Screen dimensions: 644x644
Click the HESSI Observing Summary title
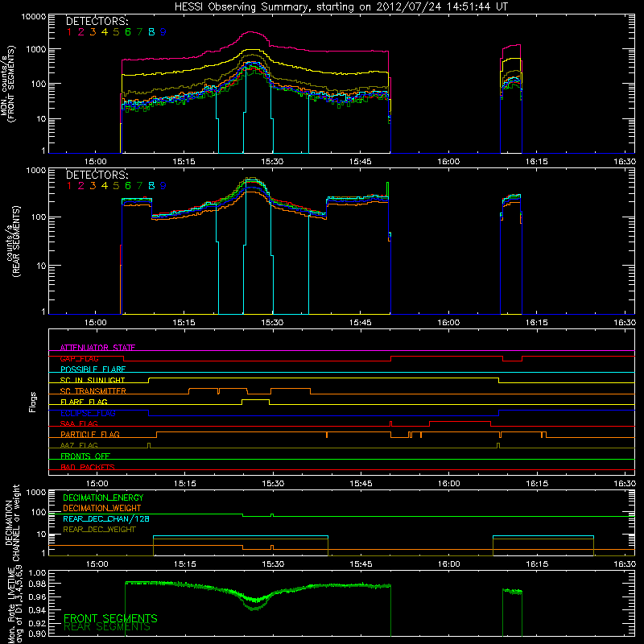[x=341, y=7]
